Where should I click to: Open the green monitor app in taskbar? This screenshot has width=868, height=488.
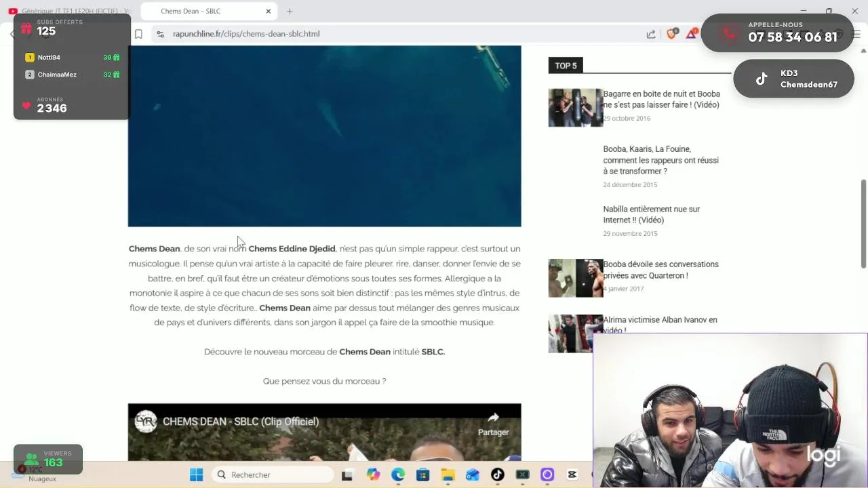coord(522,475)
